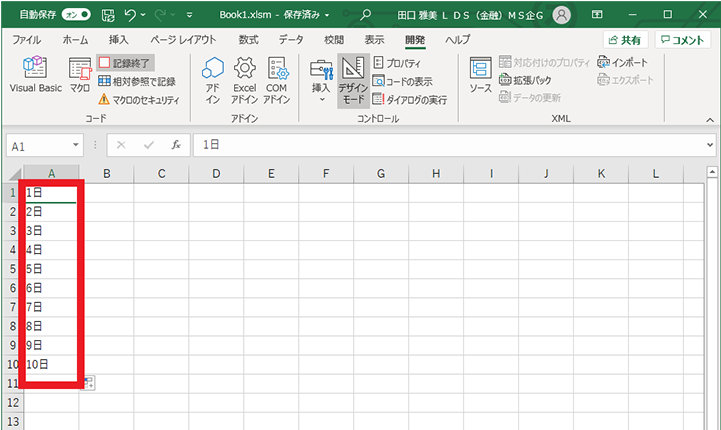The image size is (721, 430).
Task: Switch to the 挿入 ribbon tab
Action: (119, 40)
